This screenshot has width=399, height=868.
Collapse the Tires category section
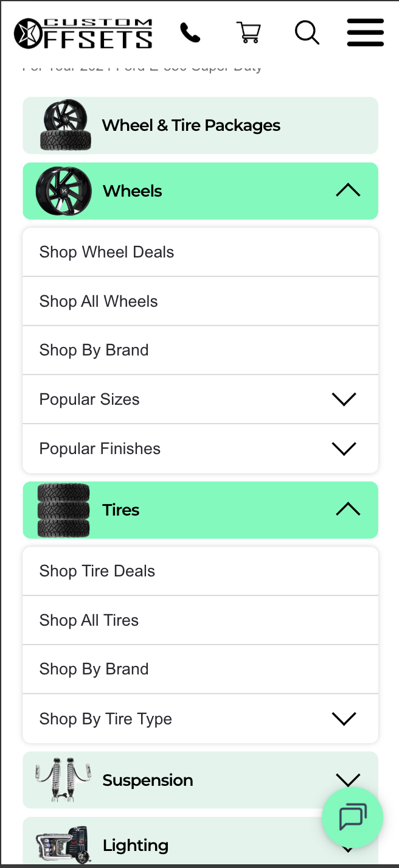click(347, 508)
